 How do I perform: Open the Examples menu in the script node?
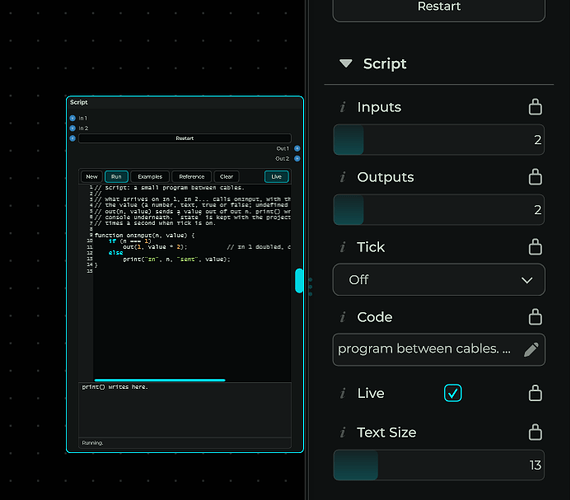(150, 177)
